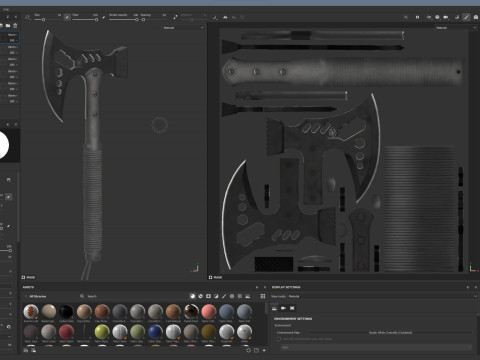Filter assets by smart masks
Viewport: 480px width, 360px height.
[208, 296]
